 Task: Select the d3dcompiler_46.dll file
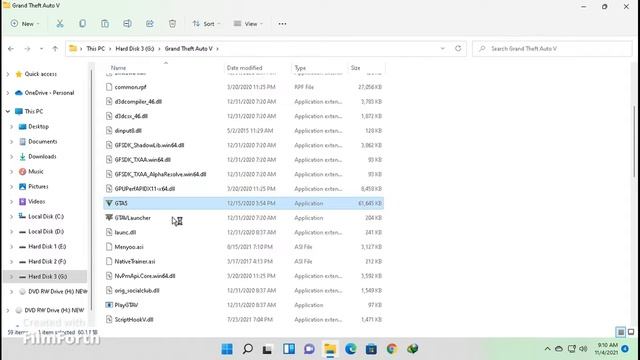click(243, 102)
